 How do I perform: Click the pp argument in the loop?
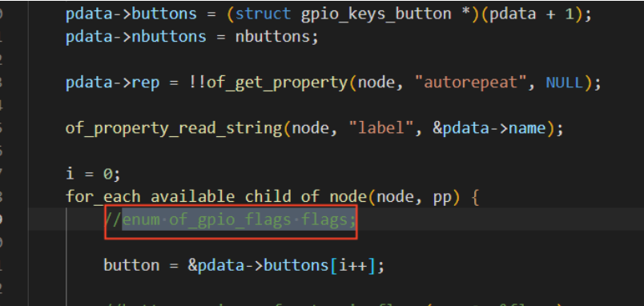click(x=442, y=198)
